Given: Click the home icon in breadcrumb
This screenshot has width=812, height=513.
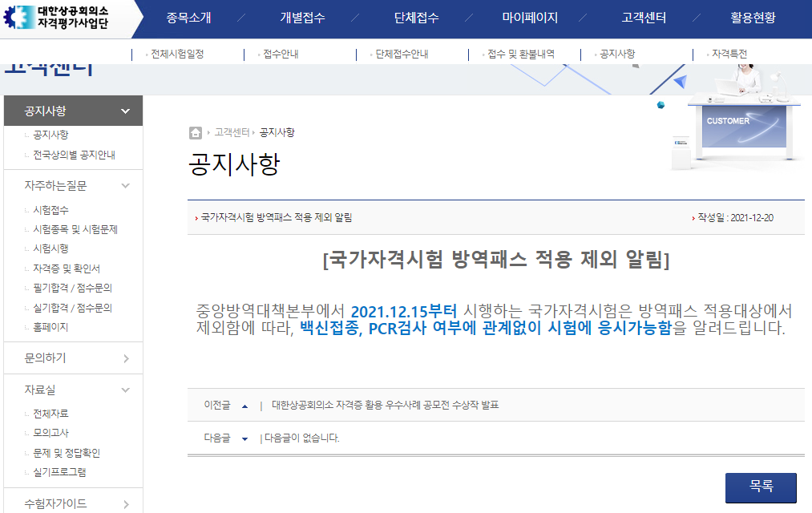Looking at the screenshot, I should (196, 133).
